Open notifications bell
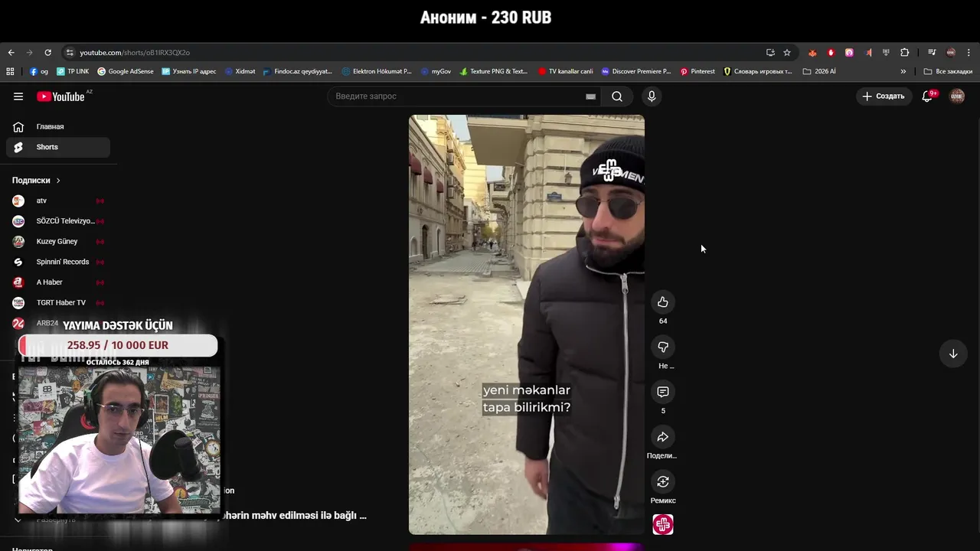Screen dimensions: 980x551 click(927, 96)
